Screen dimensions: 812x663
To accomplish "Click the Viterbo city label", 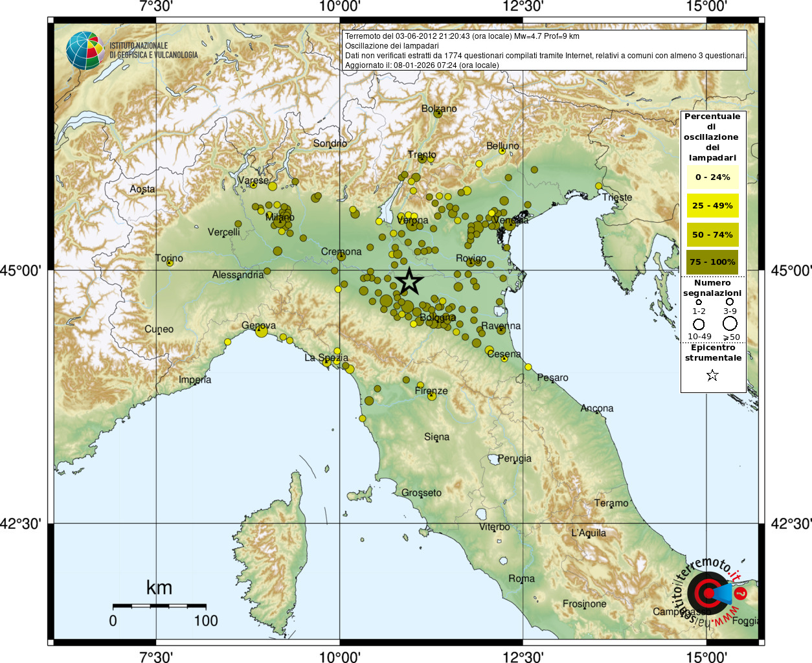I will click(x=494, y=526).
